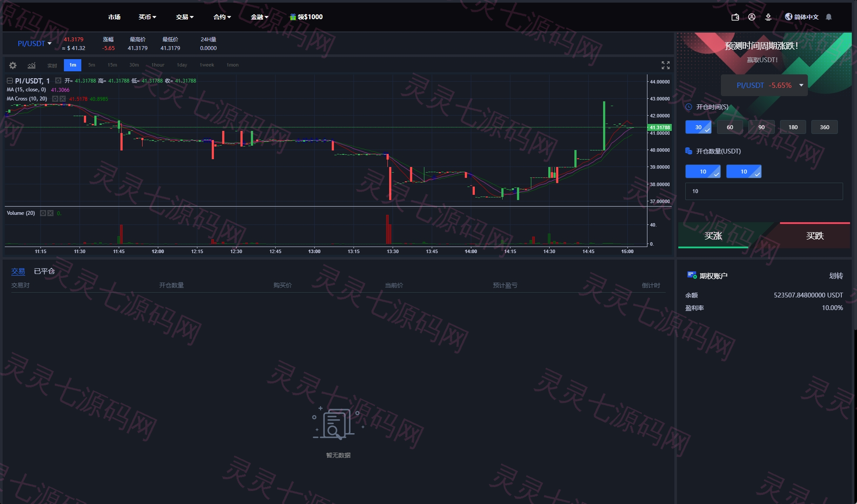Toggle fullscreen chart view
The width and height of the screenshot is (857, 504).
coord(666,65)
